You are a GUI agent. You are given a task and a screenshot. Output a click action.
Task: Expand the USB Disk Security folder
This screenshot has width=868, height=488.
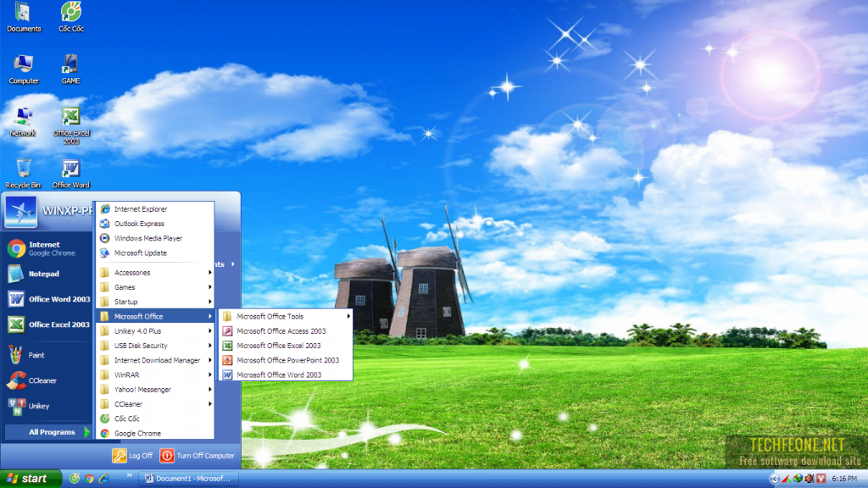tap(155, 346)
